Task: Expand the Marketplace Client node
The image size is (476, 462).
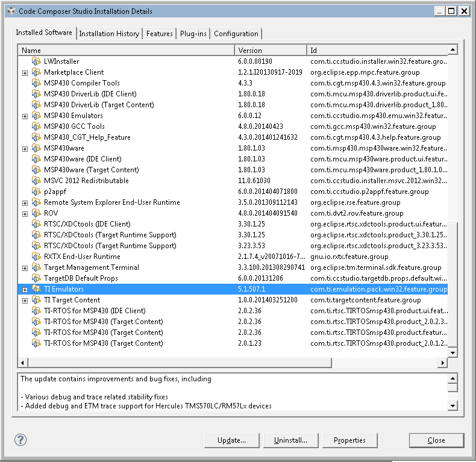Action: click(x=25, y=73)
